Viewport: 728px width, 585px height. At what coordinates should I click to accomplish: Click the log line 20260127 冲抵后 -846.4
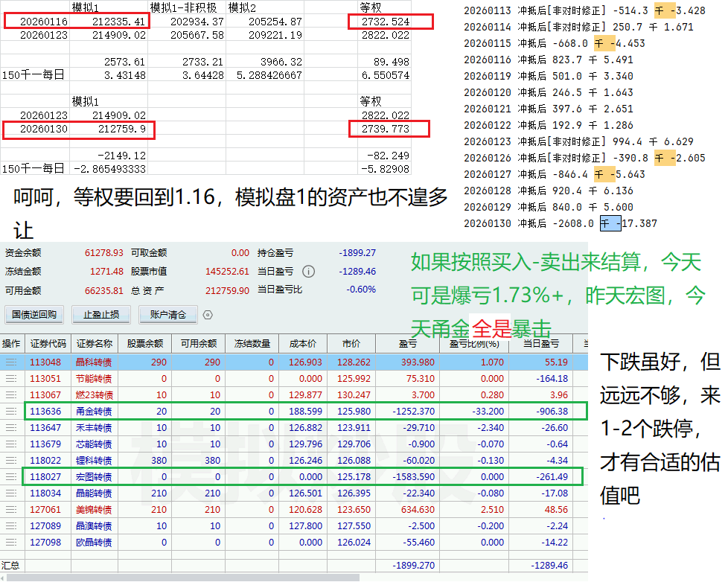pos(555,175)
